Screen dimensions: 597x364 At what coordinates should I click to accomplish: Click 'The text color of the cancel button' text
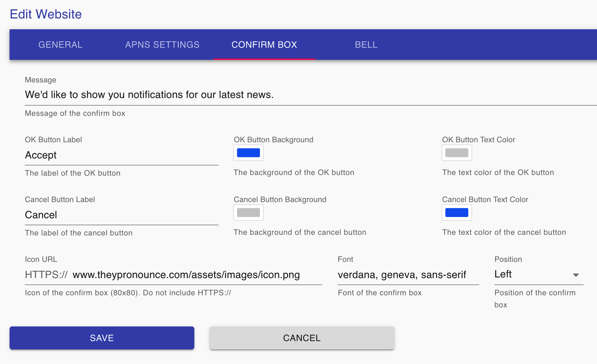[x=504, y=232]
